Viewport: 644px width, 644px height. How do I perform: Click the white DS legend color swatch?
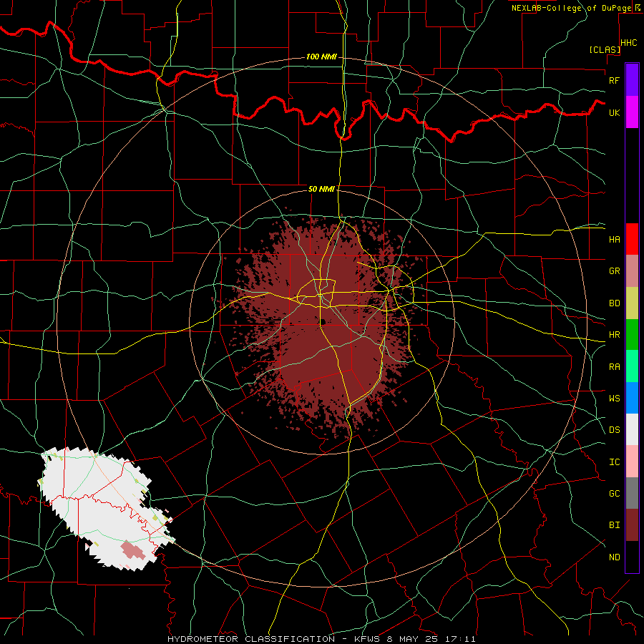(632, 429)
